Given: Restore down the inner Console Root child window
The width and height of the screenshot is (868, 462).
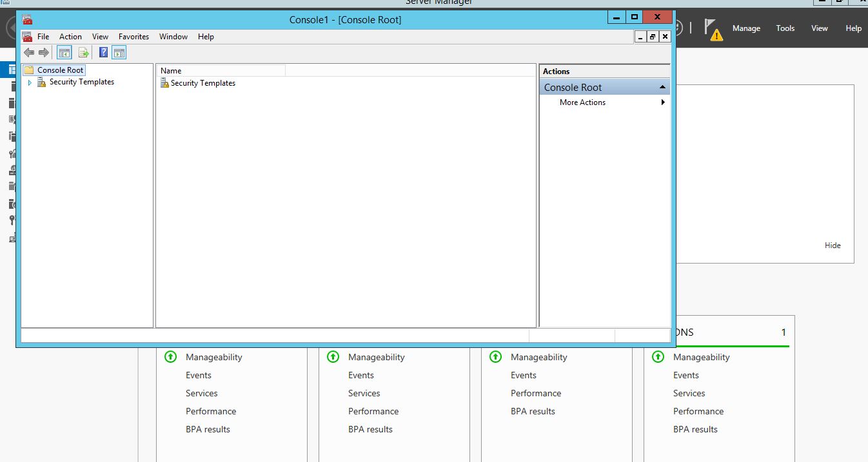Looking at the screenshot, I should pyautogui.click(x=653, y=37).
